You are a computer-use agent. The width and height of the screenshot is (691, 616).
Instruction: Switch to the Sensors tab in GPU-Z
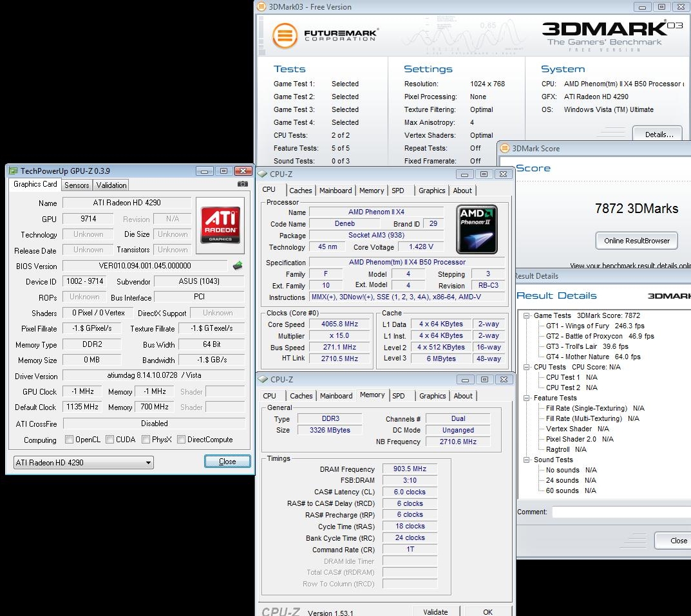coord(77,185)
